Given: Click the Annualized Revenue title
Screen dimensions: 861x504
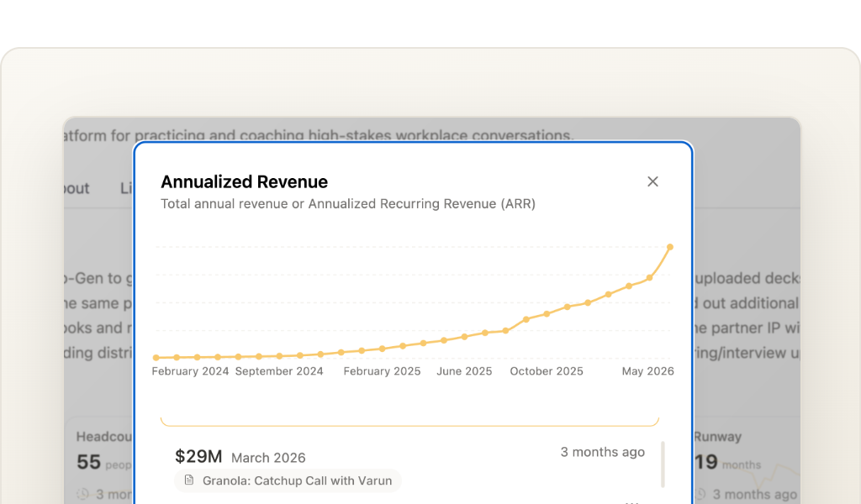Looking at the screenshot, I should pos(245,181).
